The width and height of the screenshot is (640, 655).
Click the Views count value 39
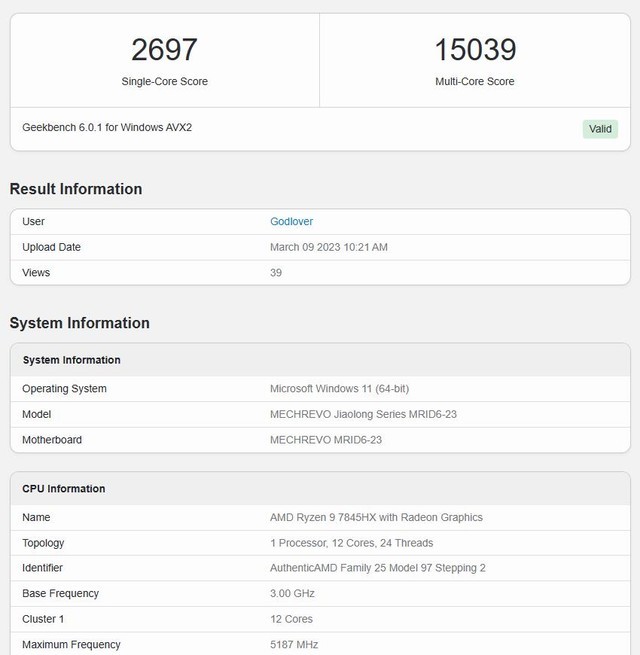[x=276, y=272]
